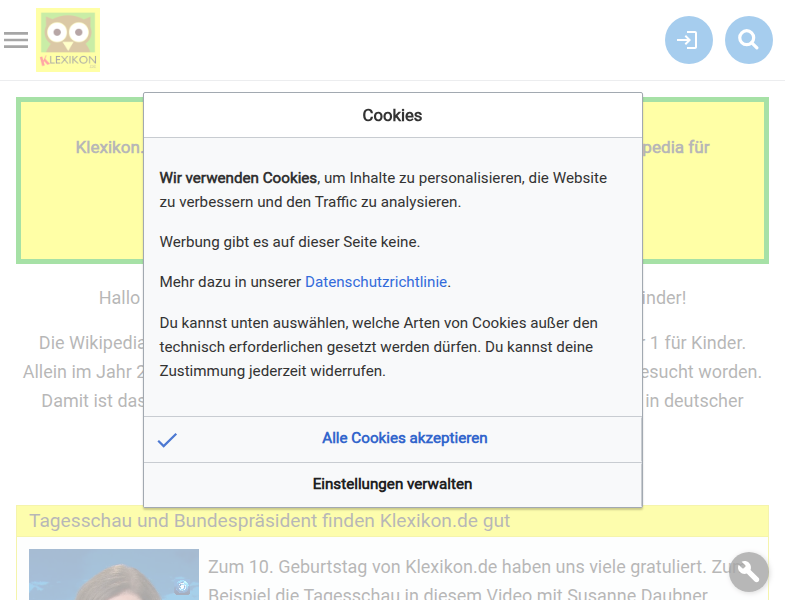
Task: Accept all cookies
Action: (x=392, y=439)
